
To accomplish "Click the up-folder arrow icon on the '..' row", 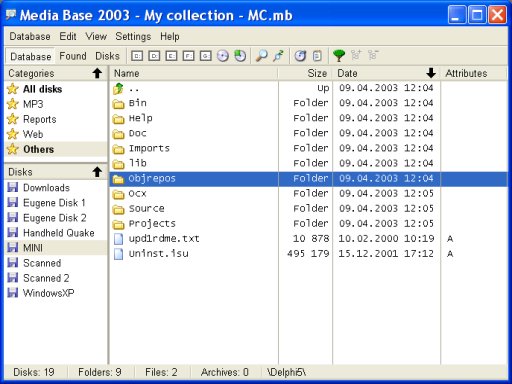I will click(118, 89).
